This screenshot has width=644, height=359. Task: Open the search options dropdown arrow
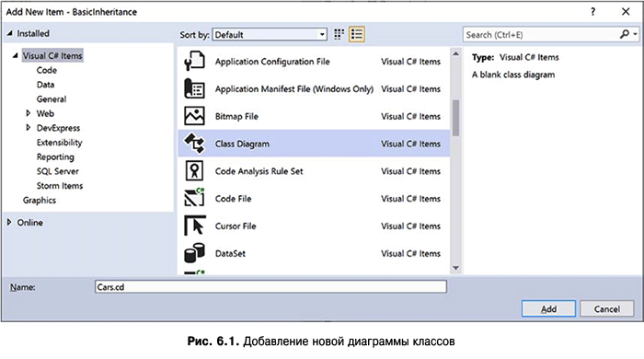(x=636, y=34)
